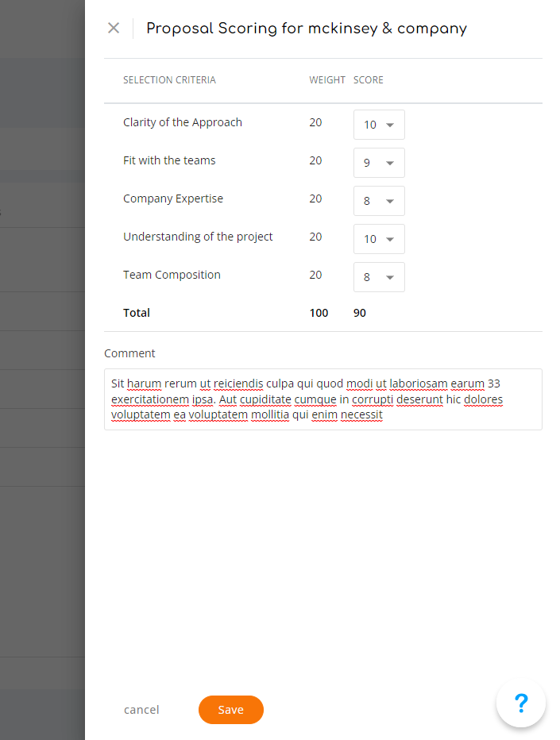Click the total score value 90
The image size is (560, 740).
point(360,313)
